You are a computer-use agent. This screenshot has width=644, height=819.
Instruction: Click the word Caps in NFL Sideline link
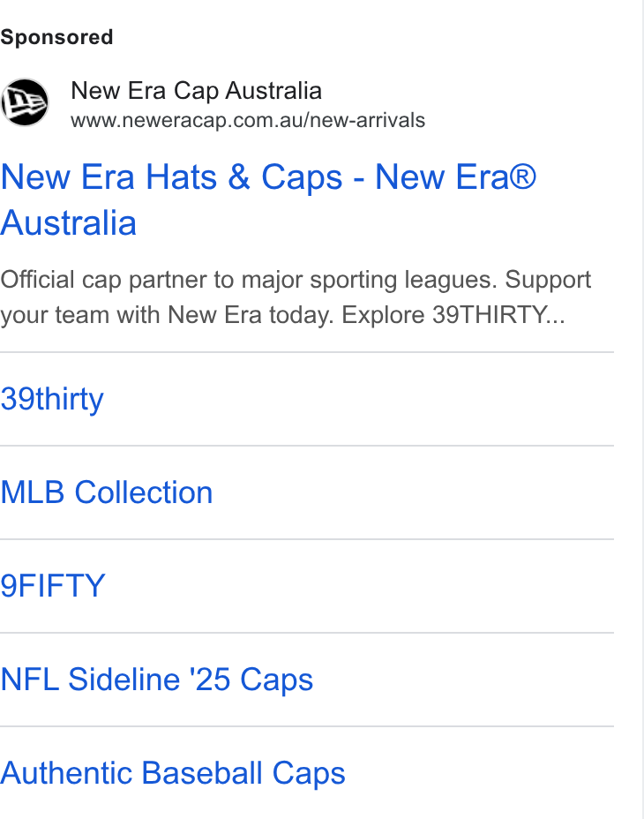(276, 680)
